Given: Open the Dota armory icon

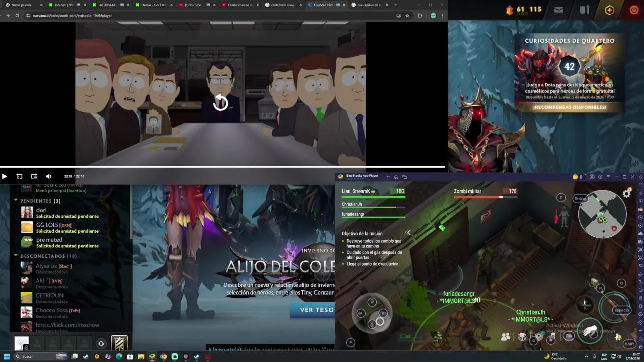Looking at the screenshot, I should pyautogui.click(x=584, y=10).
